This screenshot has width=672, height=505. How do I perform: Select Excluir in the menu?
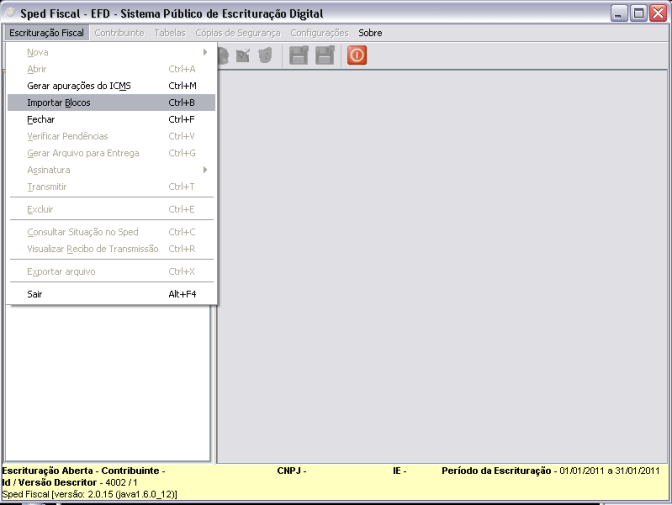pyautogui.click(x=111, y=209)
